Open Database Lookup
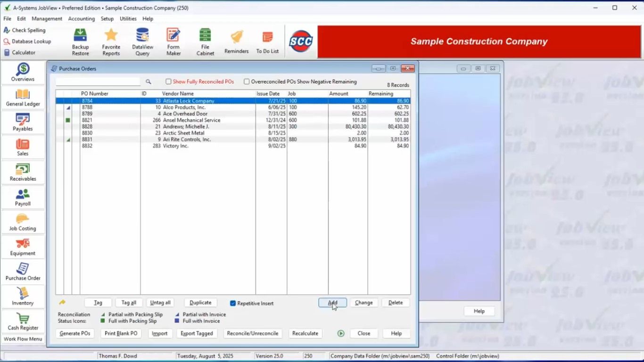 tap(27, 41)
